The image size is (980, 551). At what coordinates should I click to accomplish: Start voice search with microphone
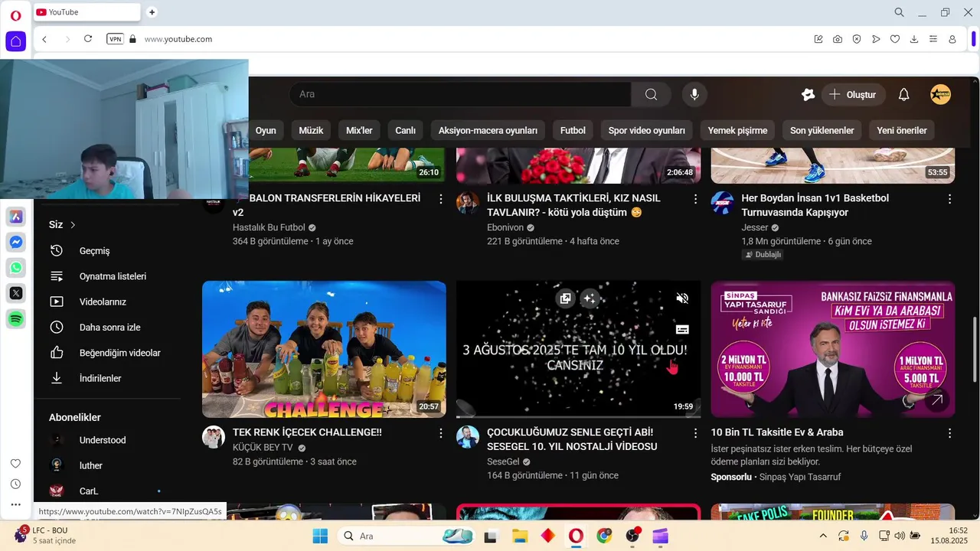point(694,94)
